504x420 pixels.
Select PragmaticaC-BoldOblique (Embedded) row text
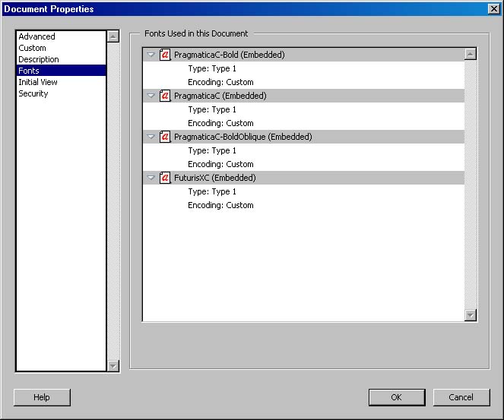pos(243,137)
